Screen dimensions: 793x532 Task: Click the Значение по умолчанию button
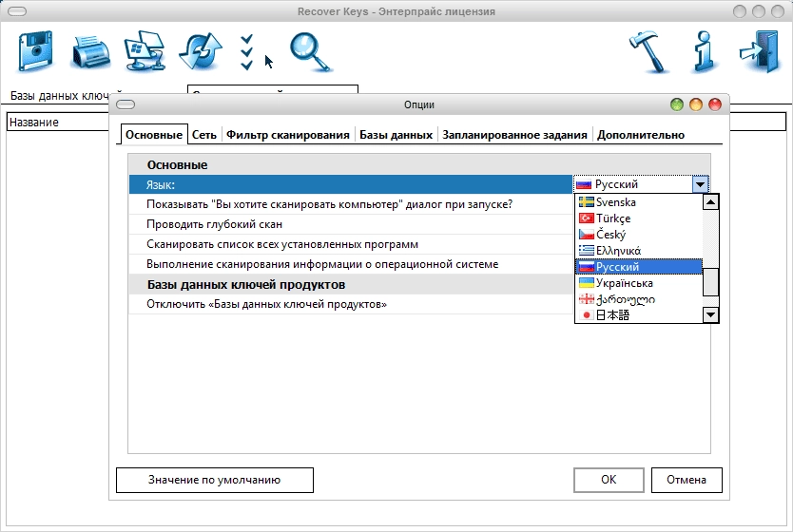(215, 480)
